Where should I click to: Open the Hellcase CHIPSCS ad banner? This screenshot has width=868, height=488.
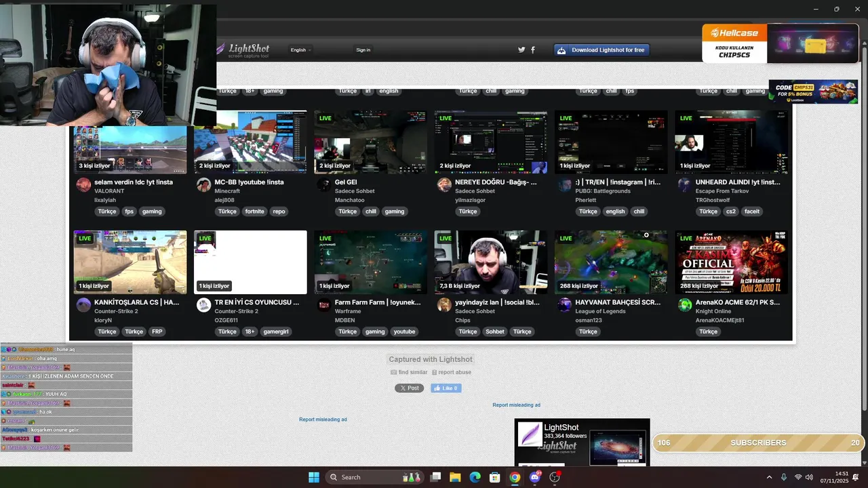781,43
